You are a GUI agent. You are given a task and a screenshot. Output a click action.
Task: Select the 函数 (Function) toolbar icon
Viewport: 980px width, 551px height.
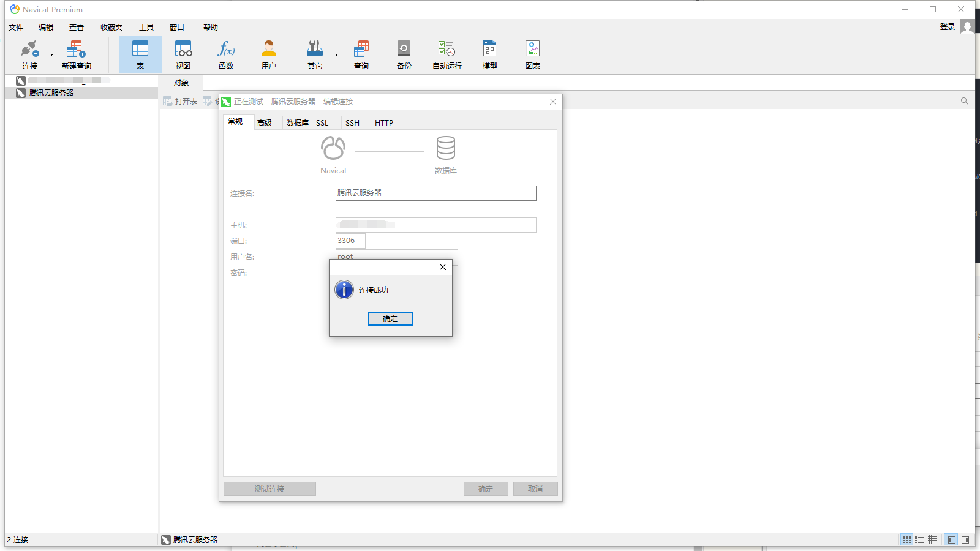point(226,54)
